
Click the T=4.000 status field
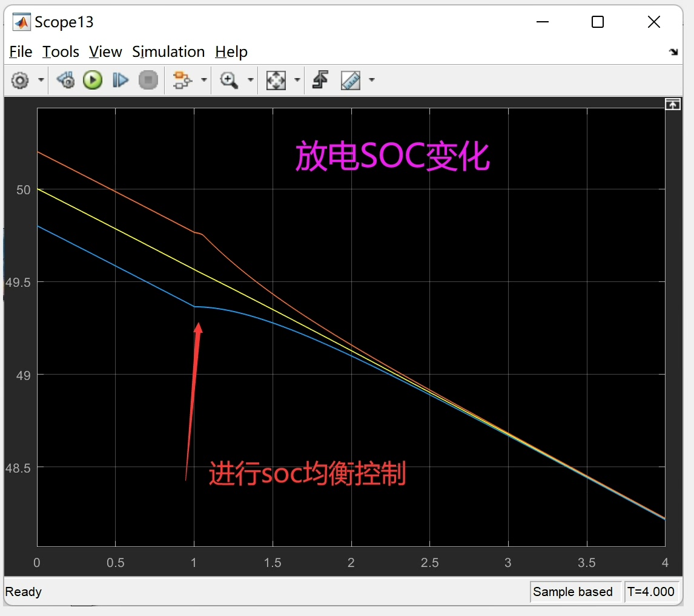click(x=650, y=592)
